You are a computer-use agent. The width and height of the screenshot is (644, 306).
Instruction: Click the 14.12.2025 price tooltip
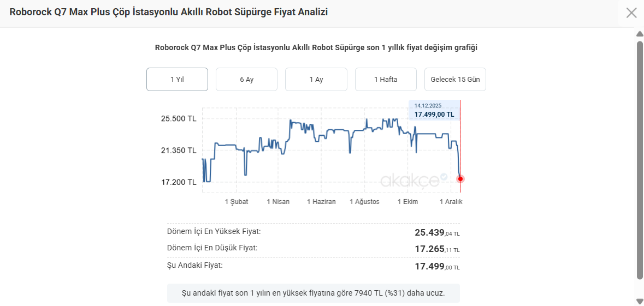click(x=434, y=110)
